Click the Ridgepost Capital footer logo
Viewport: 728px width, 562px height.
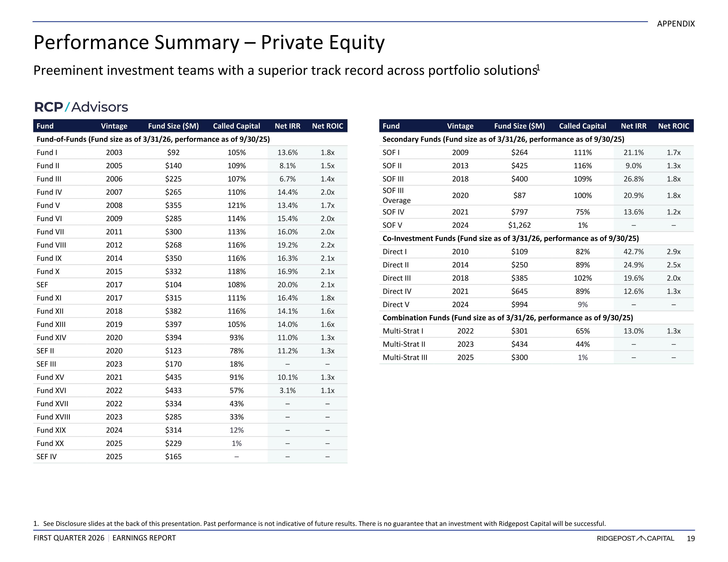tap(635, 538)
